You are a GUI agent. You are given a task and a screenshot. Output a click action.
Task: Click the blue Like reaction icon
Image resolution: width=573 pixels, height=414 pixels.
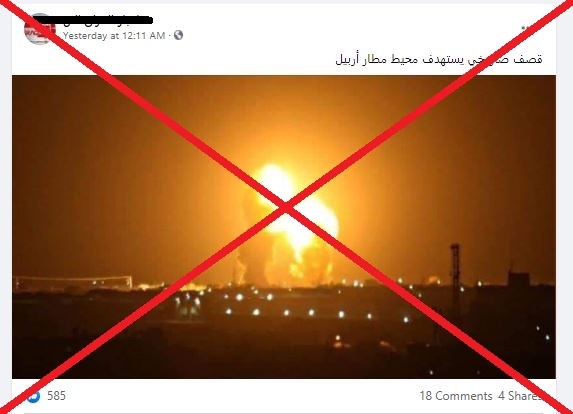[x=33, y=396]
